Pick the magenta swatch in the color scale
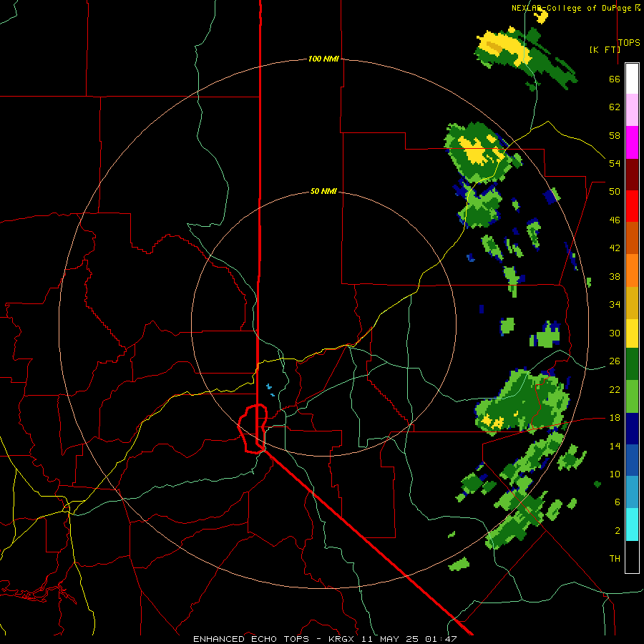The width and height of the screenshot is (644, 644). 632,142
